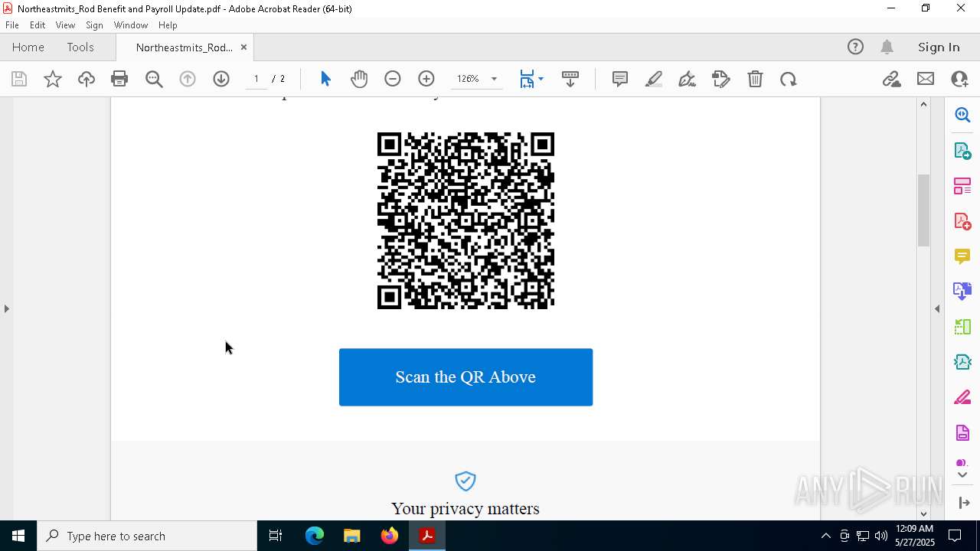
Task: Go to next page arrow
Action: 221,79
